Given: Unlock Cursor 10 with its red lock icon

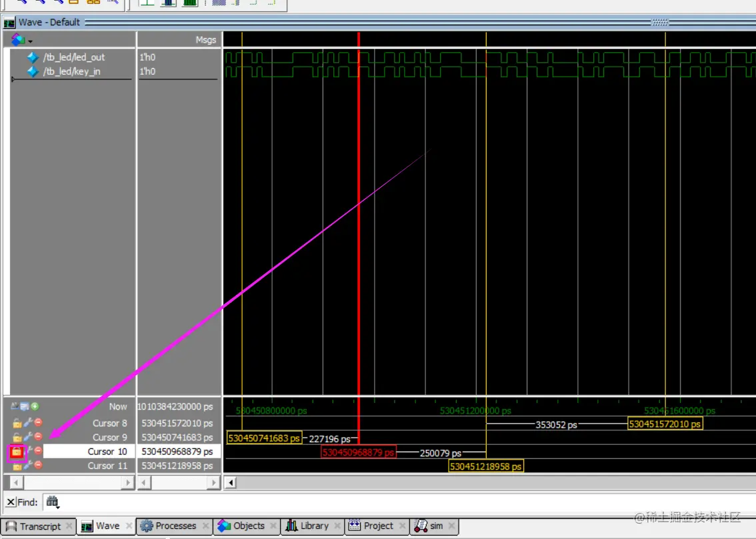Looking at the screenshot, I should point(17,452).
